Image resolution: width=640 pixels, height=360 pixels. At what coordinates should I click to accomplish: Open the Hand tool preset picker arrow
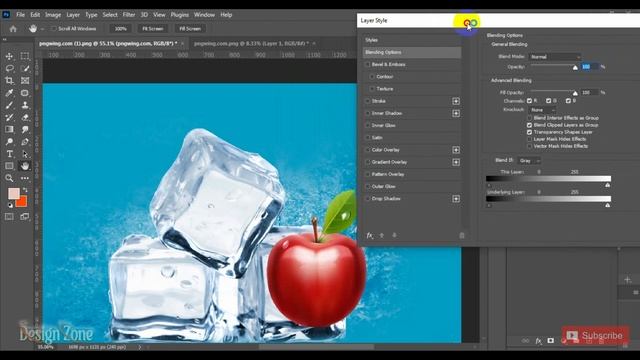click(42, 29)
